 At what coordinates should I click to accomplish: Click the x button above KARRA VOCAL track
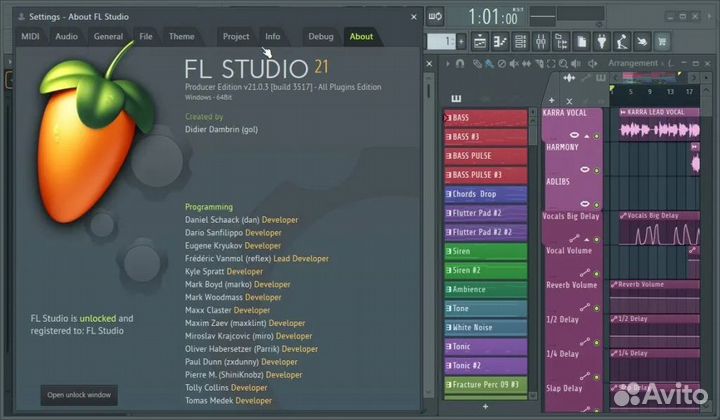[x=569, y=101]
